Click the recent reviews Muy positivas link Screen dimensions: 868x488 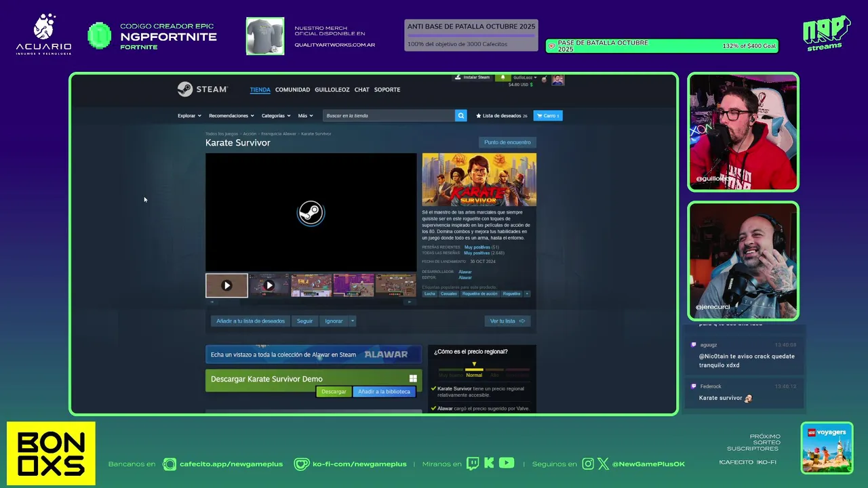click(x=477, y=247)
